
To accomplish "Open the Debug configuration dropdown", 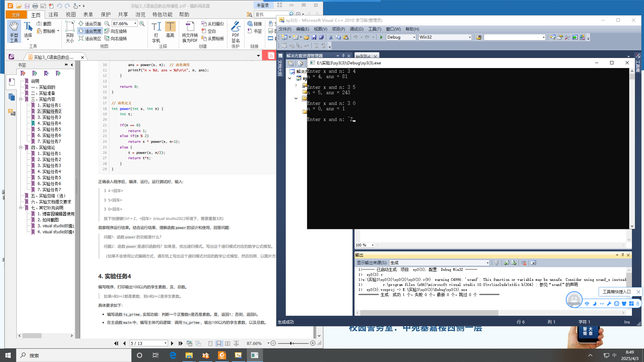I will 414,37.
